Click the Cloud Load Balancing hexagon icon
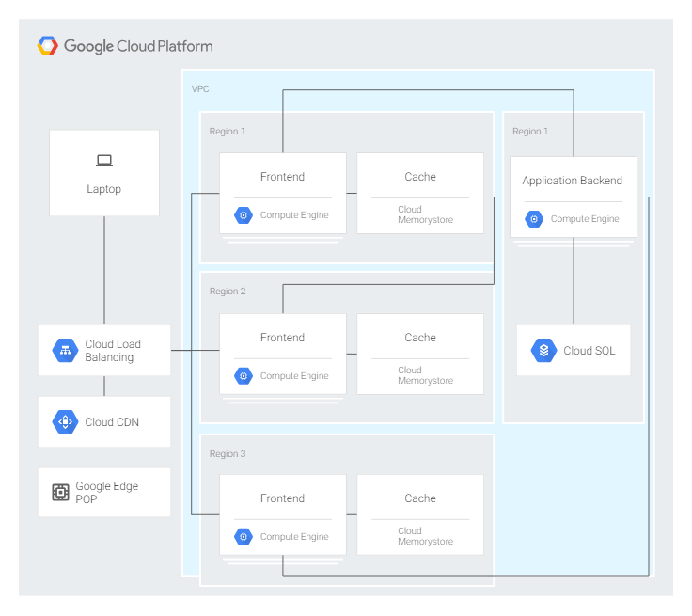 65,351
